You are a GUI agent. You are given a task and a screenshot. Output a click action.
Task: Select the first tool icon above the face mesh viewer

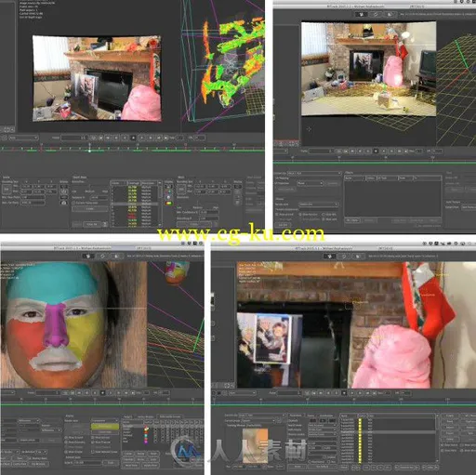click(88, 256)
